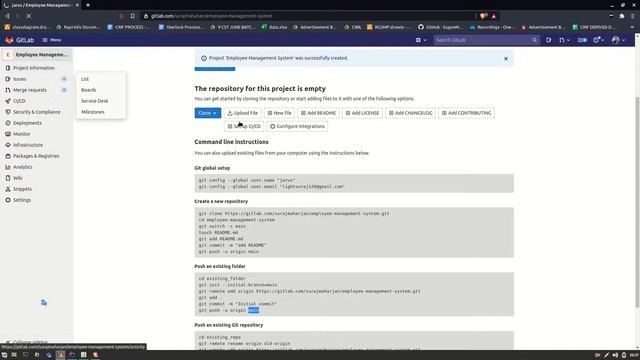The width and height of the screenshot is (640, 360).
Task: Open the GitLab home logo
Action: [x=19, y=40]
